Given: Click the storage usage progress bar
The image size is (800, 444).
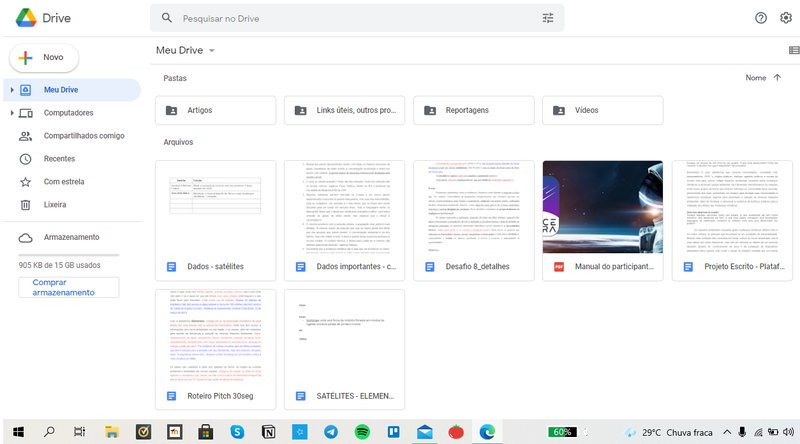Looking at the screenshot, I should (69, 255).
